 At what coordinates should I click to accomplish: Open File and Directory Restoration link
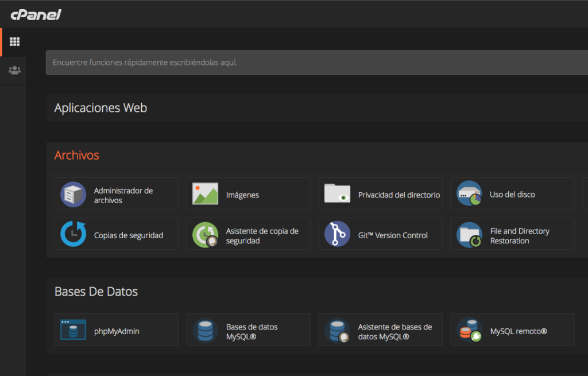click(520, 236)
